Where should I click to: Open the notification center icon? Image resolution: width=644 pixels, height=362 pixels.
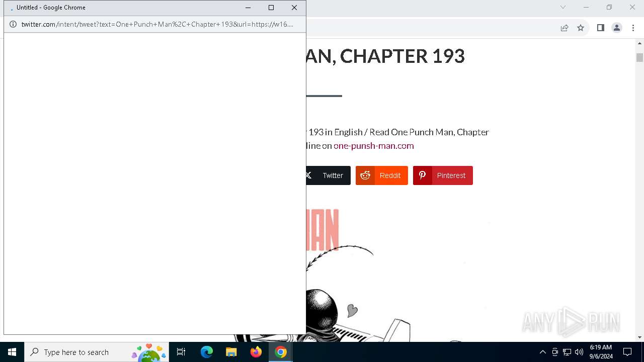(627, 352)
